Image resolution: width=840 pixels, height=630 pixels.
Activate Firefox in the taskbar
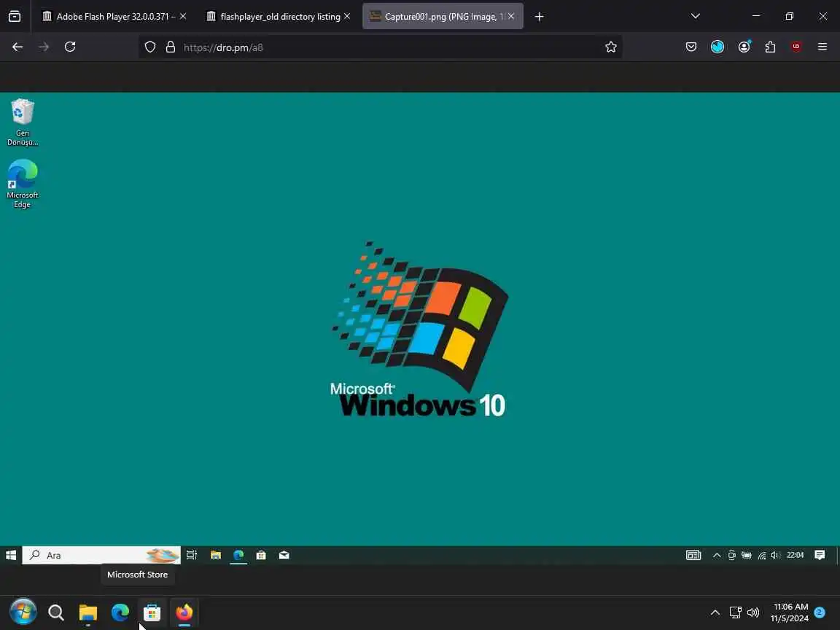(184, 612)
